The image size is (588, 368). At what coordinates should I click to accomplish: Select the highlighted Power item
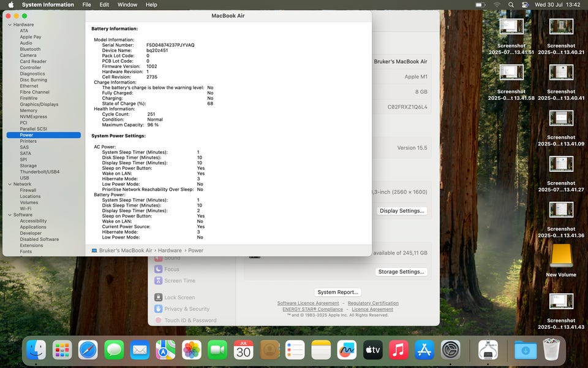coord(43,135)
